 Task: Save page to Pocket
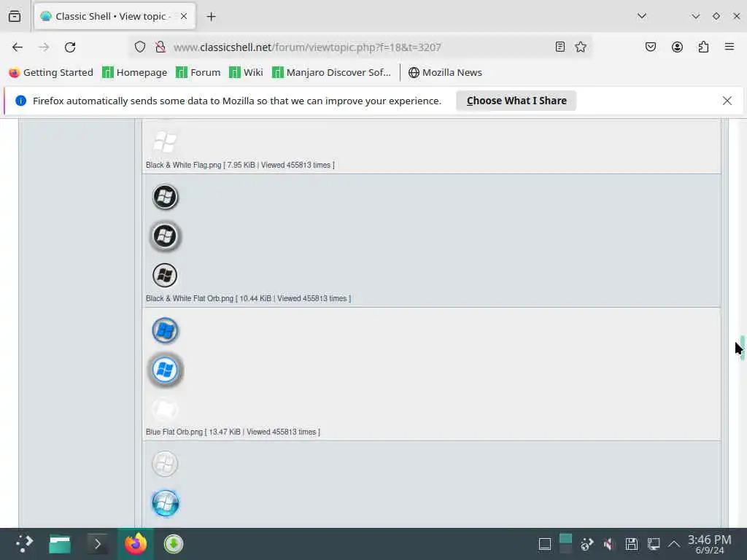click(651, 47)
